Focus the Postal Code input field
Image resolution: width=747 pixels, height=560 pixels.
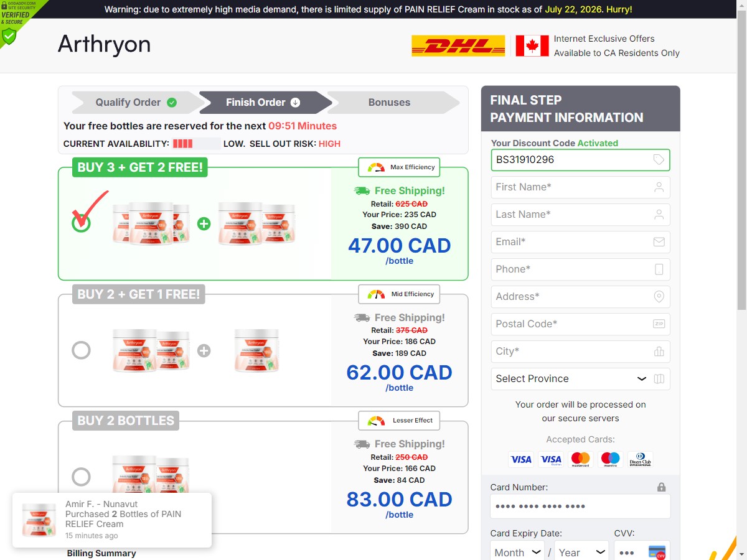[x=580, y=324]
